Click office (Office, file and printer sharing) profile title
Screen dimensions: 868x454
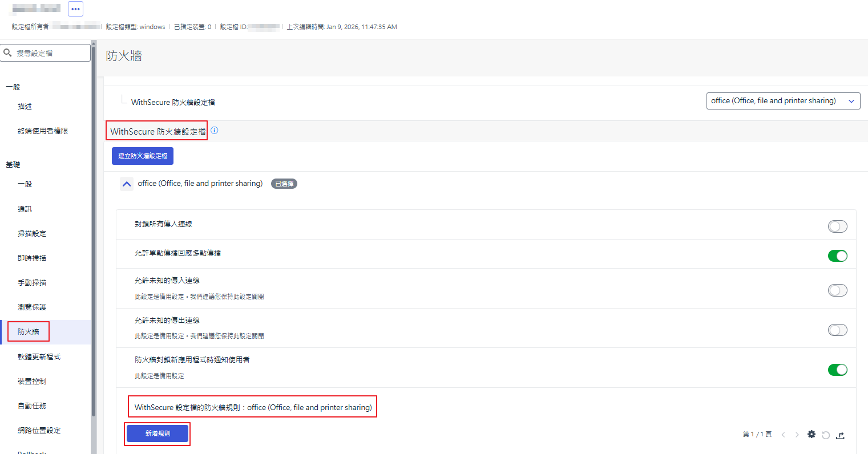[x=200, y=184]
